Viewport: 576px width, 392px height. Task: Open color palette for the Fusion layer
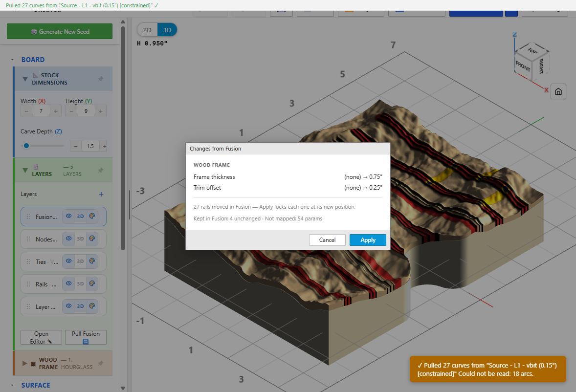[92, 216]
